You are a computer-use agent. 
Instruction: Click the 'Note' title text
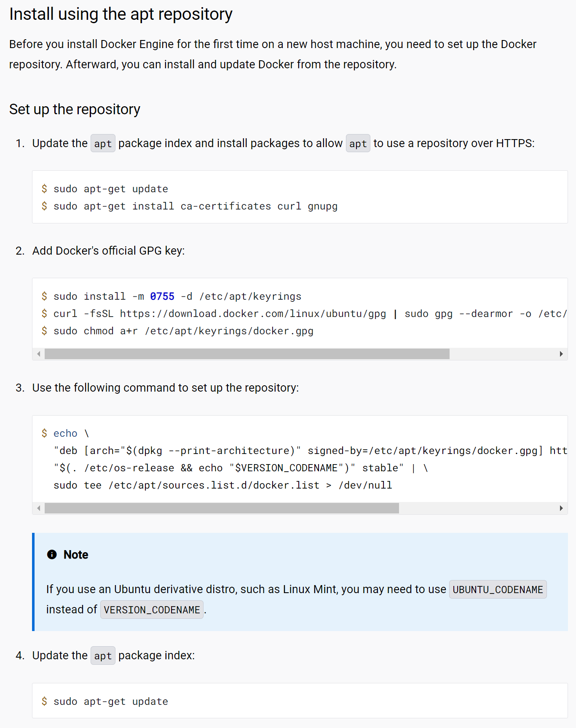click(x=76, y=555)
